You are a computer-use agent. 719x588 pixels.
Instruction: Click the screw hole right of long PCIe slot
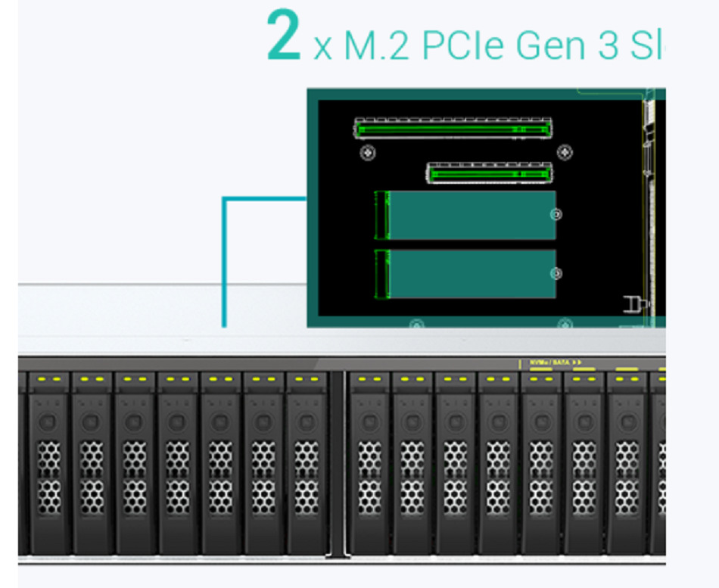click(565, 153)
